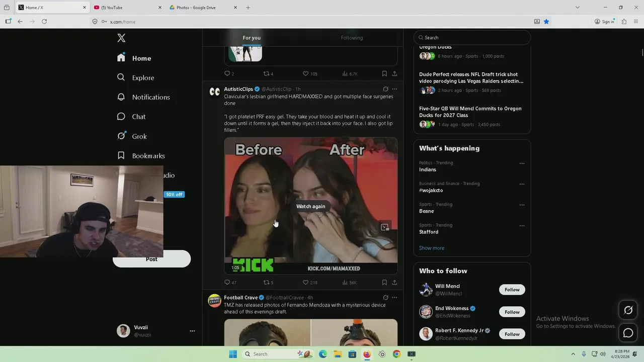Follow Will Mencl
The image size is (644, 362).
pyautogui.click(x=512, y=290)
